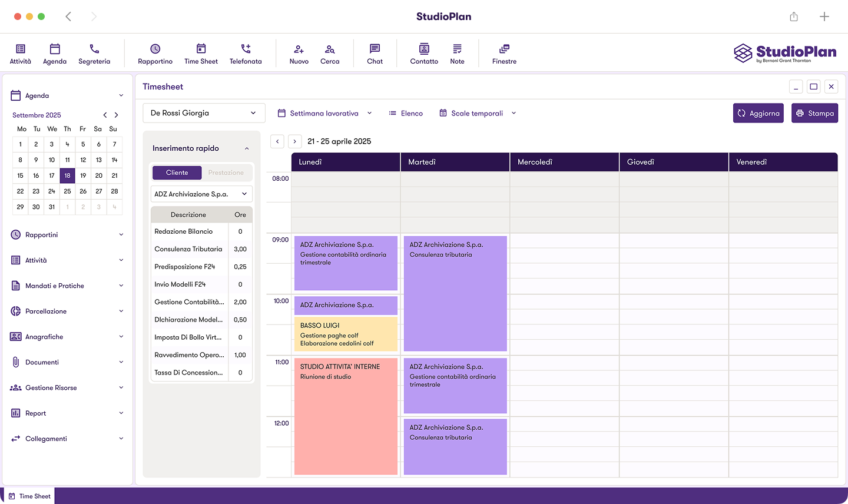Expand the Agenda sidebar section

(68, 95)
